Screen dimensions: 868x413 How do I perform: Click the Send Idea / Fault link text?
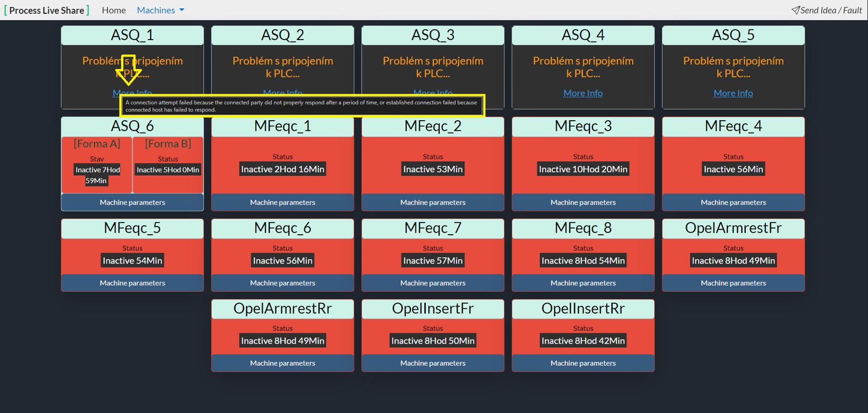click(x=831, y=10)
